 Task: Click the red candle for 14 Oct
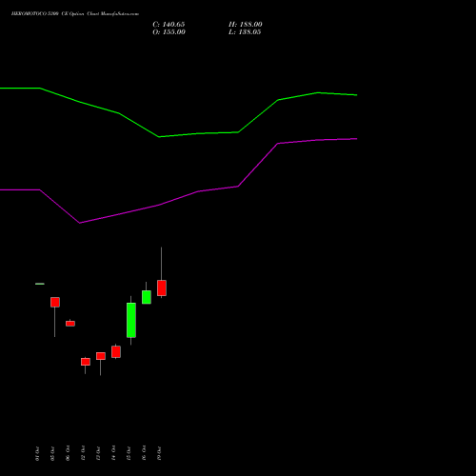(x=116, y=352)
